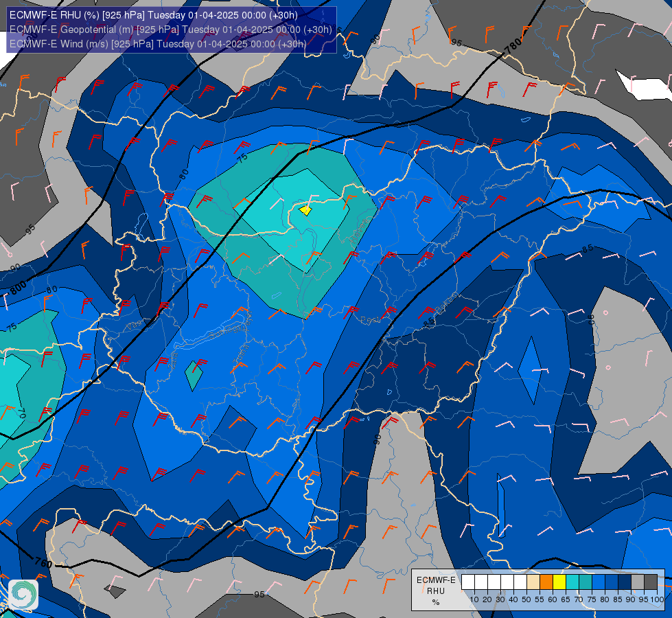Click the navy 85-90 legend swatch

pos(625,582)
